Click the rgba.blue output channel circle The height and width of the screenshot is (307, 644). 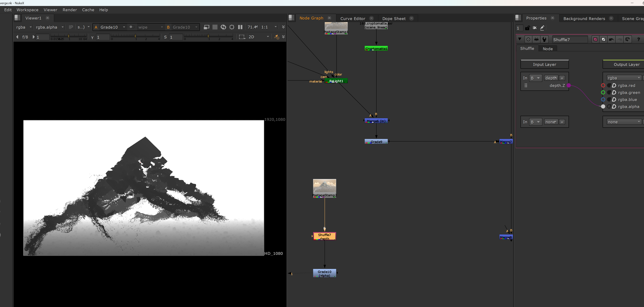tap(603, 99)
